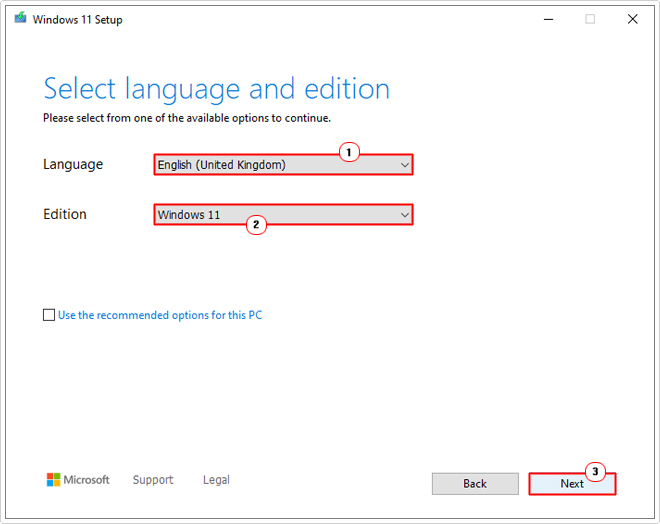This screenshot has height=524, width=660.
Task: Click the 'Please select from one of the available options' text
Action: [187, 118]
